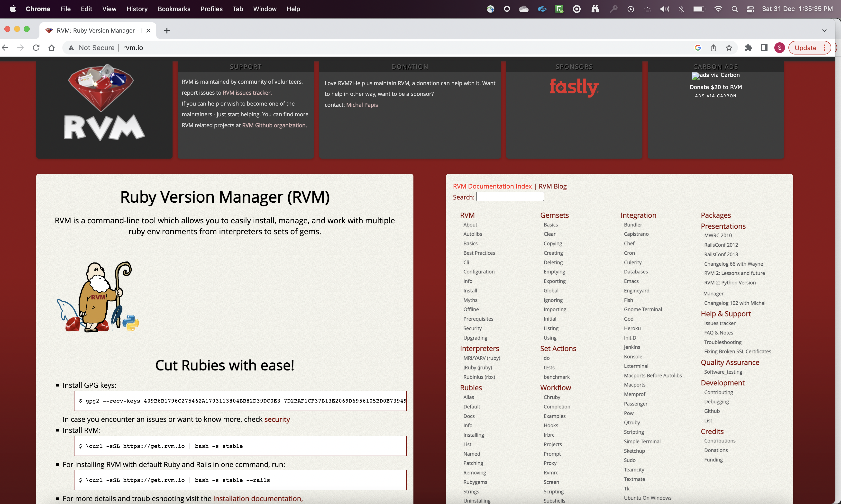Go to the Chrome home page

click(x=52, y=48)
